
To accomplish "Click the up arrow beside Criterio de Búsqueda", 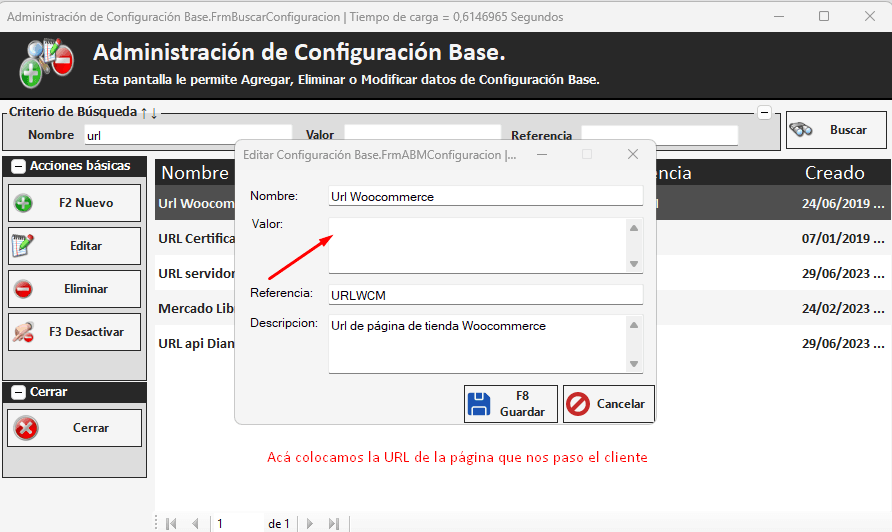I will coord(144,113).
